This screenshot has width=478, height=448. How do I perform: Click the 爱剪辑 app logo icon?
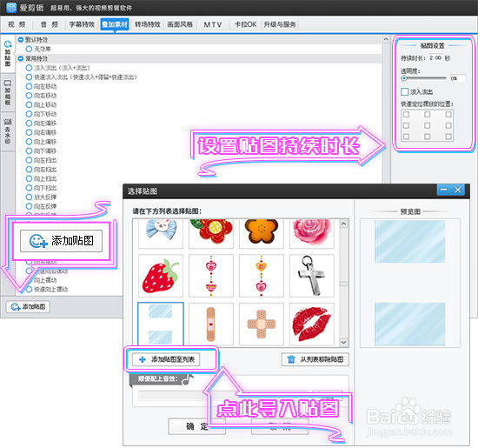click(11, 7)
